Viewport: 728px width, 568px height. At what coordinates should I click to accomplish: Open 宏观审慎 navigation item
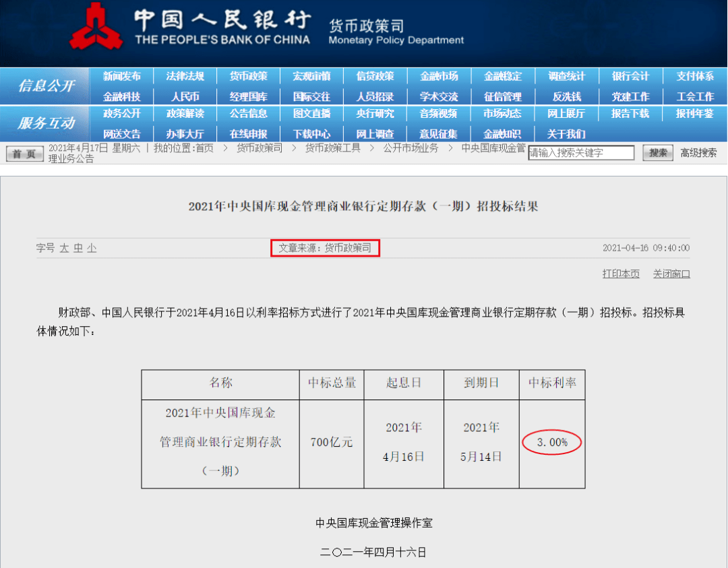[311, 76]
